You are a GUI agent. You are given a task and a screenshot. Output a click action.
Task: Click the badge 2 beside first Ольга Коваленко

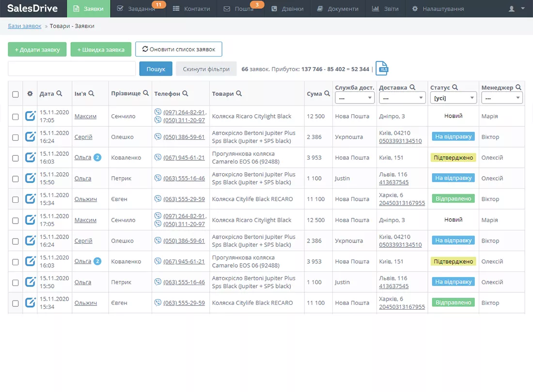97,157
